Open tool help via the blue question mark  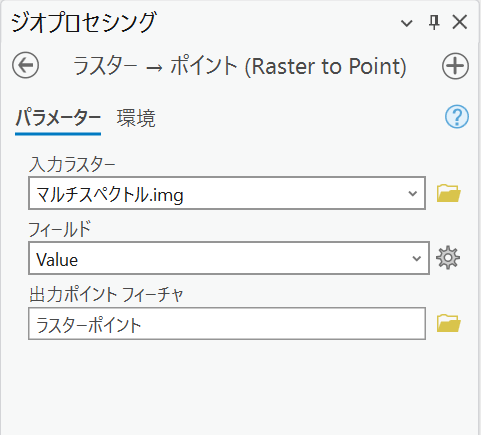[457, 117]
